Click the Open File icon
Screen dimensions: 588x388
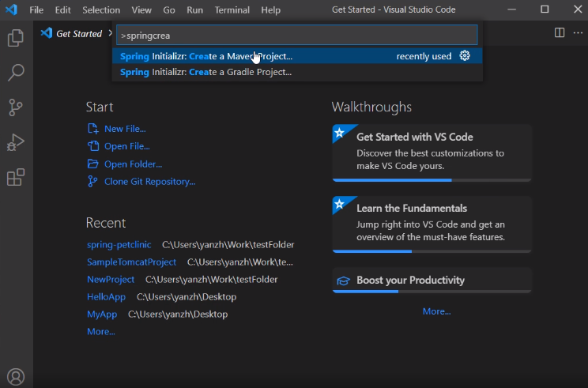click(93, 146)
